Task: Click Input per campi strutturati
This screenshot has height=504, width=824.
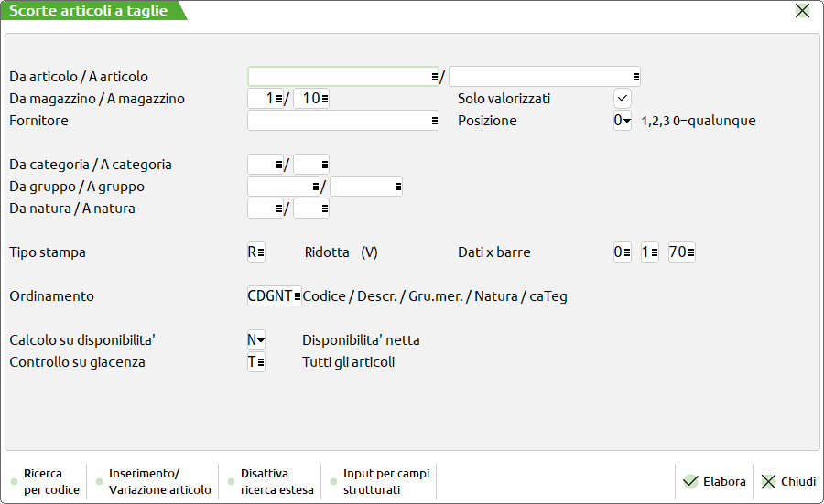Action: coord(385,481)
